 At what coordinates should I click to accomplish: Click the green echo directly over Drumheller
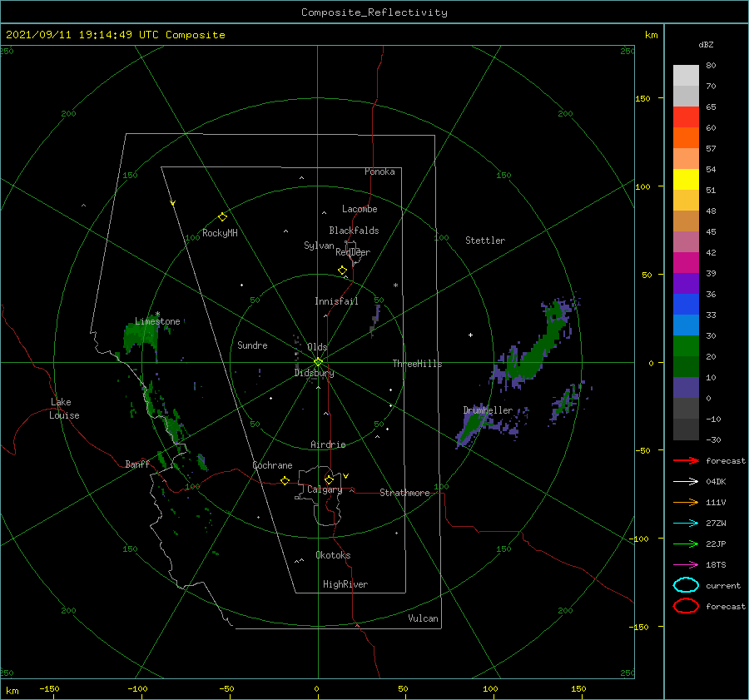471,424
